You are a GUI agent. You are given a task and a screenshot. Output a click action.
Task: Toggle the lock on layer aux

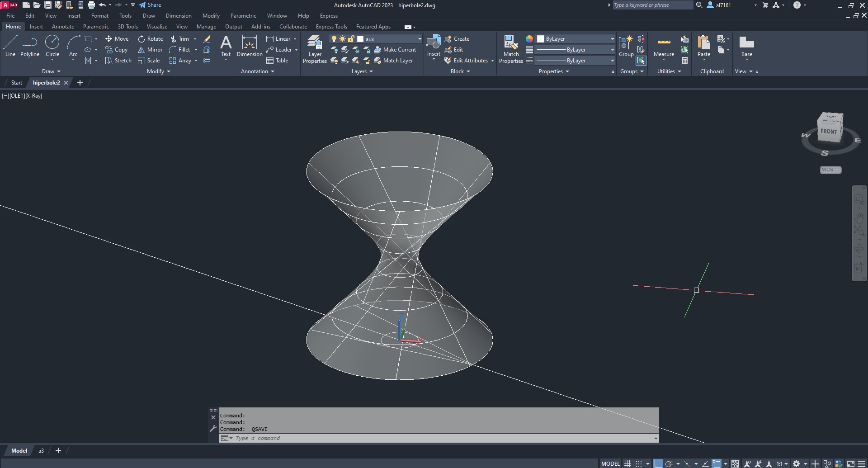click(x=351, y=39)
